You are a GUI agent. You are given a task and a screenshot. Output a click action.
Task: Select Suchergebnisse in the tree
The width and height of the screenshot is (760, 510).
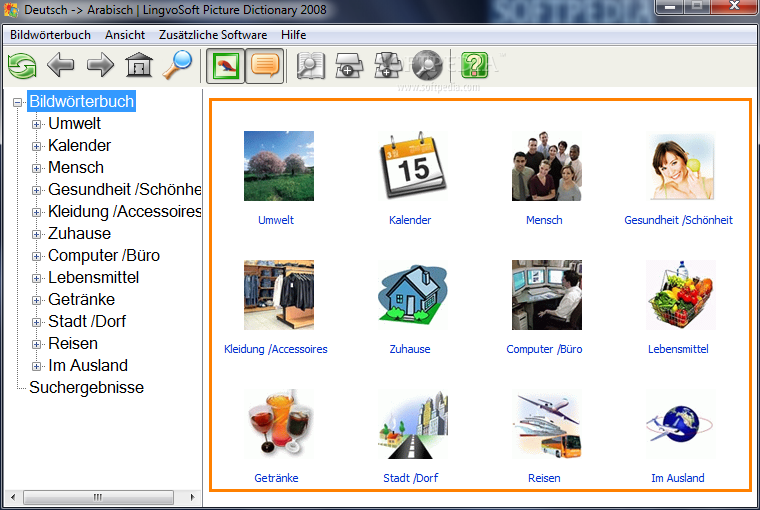pyautogui.click(x=86, y=387)
